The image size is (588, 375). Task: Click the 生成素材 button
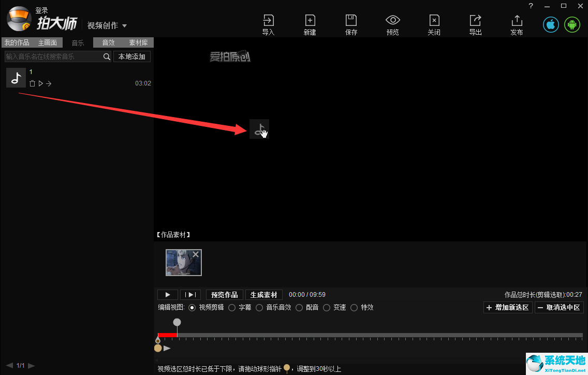(263, 294)
